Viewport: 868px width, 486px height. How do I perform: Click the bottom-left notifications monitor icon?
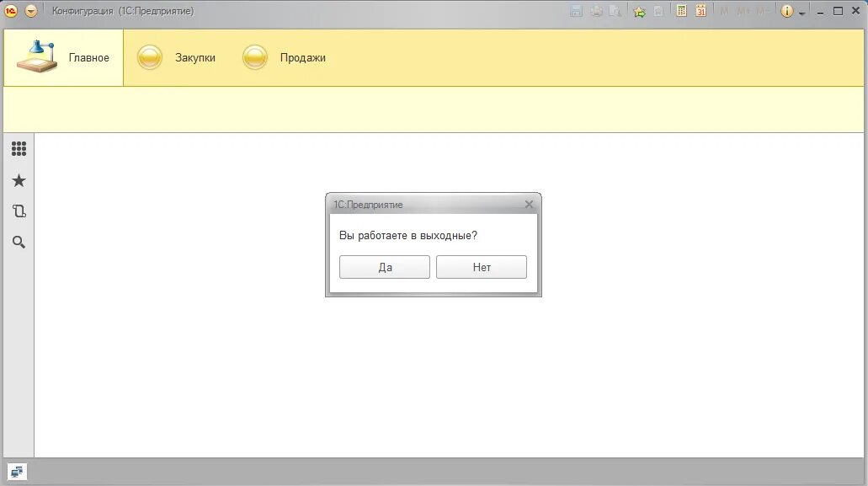(17, 473)
